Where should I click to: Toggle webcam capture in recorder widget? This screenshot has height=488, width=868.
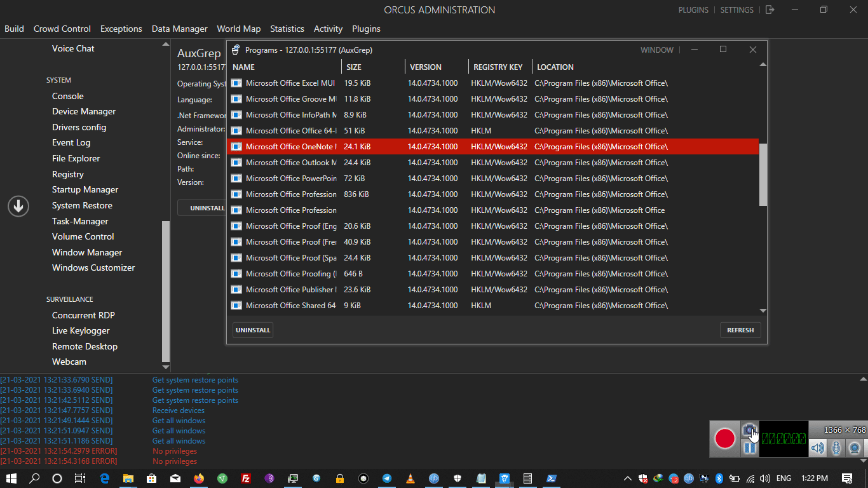(x=855, y=448)
